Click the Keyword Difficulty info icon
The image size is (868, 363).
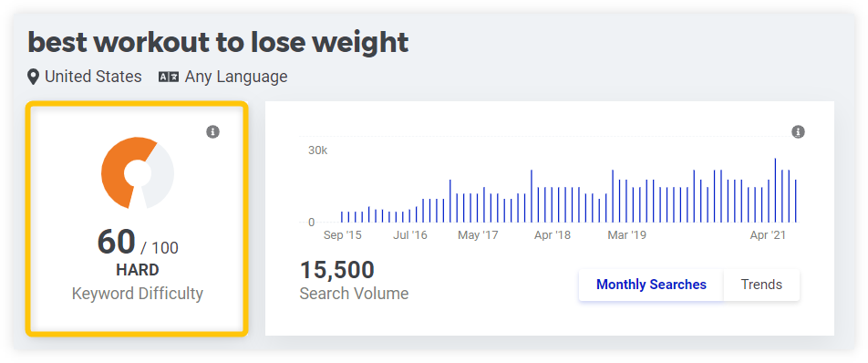tap(213, 131)
